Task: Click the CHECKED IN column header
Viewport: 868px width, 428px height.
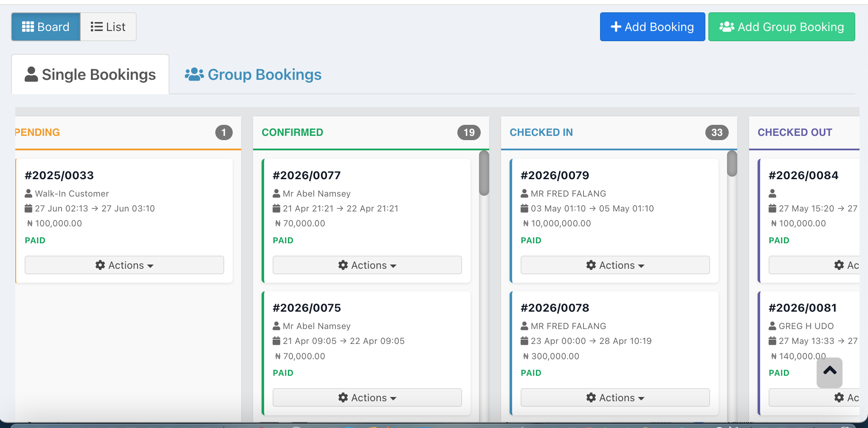Action: click(x=541, y=132)
